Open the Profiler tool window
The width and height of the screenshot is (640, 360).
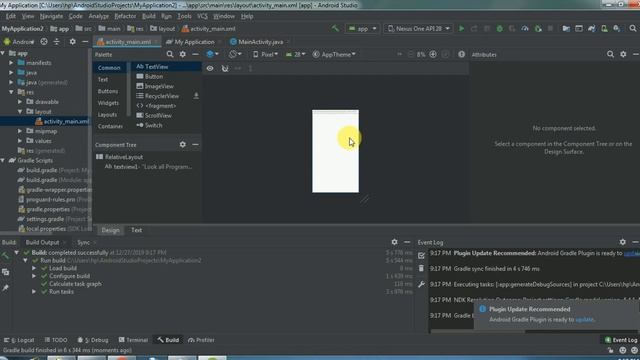coord(201,340)
